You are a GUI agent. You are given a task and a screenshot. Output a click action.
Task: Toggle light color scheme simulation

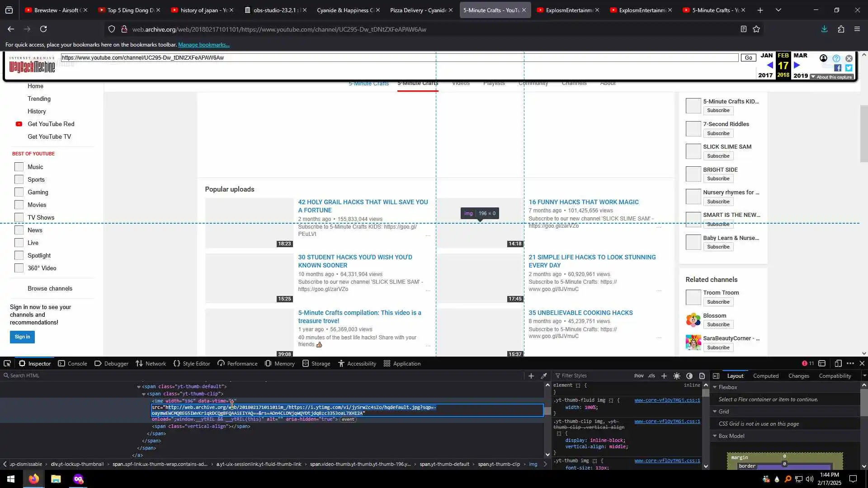pos(677,375)
